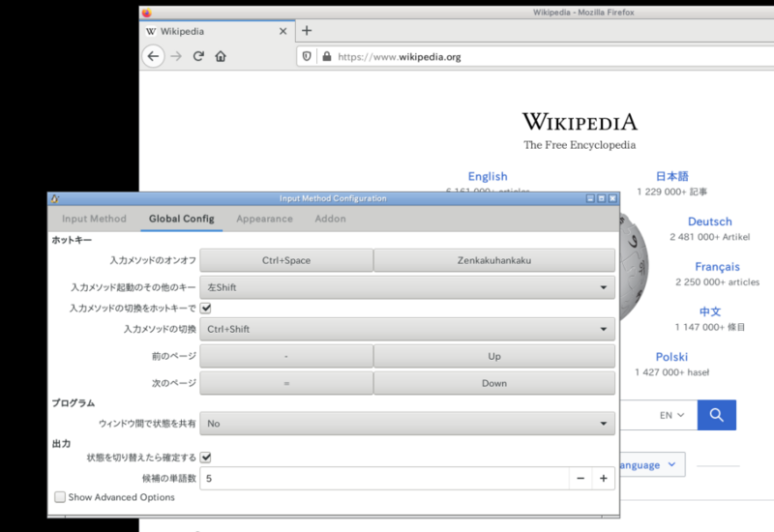Click the Ctrl+Space hotkey button
774x532 pixels.
(286, 260)
